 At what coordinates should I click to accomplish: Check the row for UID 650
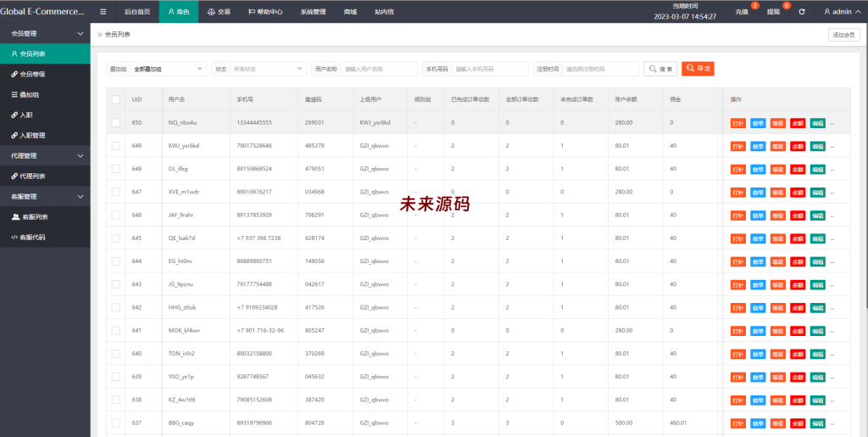click(115, 123)
